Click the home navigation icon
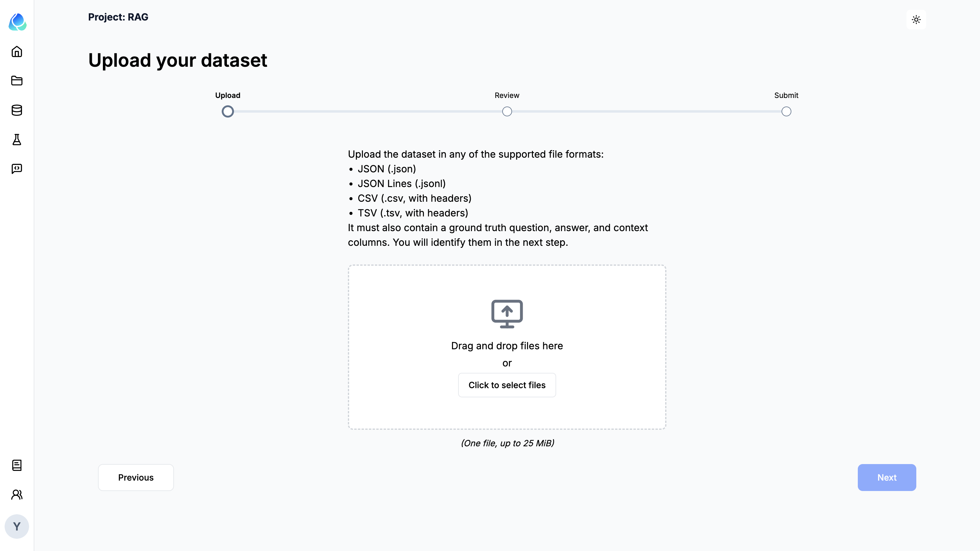 click(17, 51)
